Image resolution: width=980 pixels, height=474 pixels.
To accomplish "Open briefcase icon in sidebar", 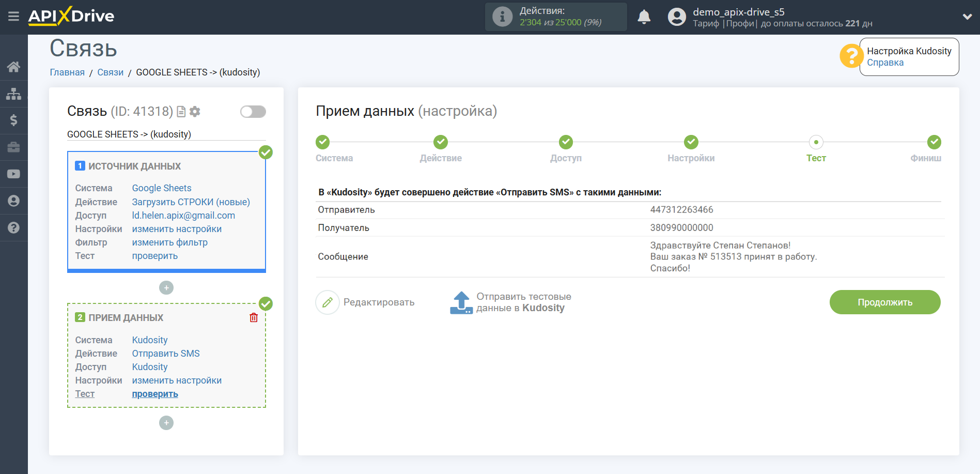I will coord(14,147).
